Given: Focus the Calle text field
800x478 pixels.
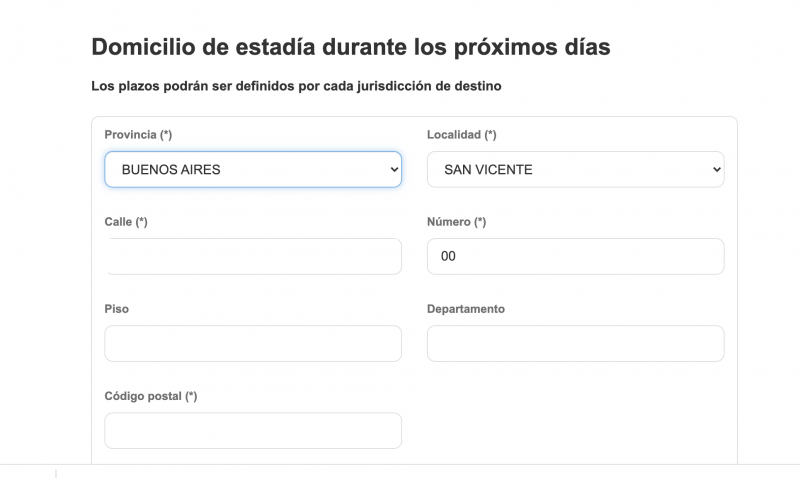Looking at the screenshot, I should point(253,256).
